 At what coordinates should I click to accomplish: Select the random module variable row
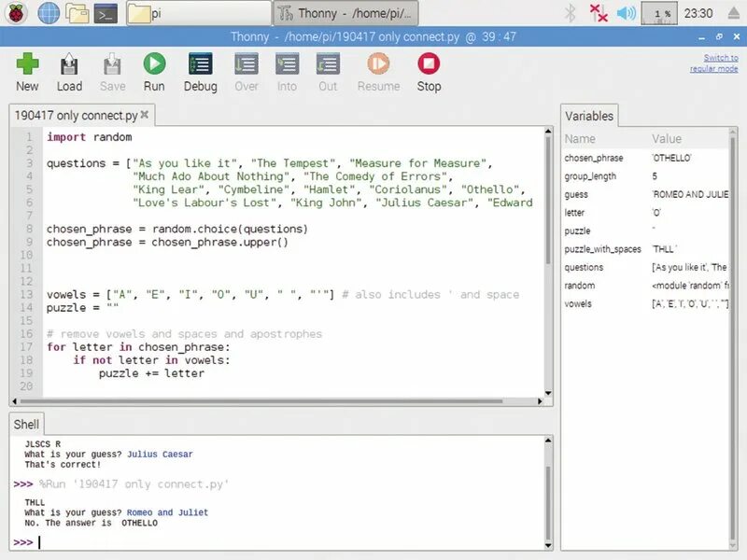(645, 286)
